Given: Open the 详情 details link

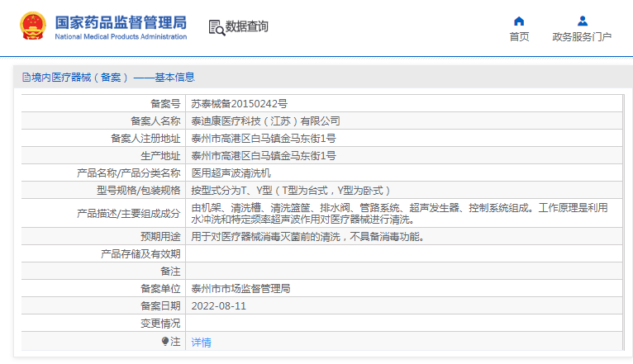Looking at the screenshot, I should coord(201,343).
